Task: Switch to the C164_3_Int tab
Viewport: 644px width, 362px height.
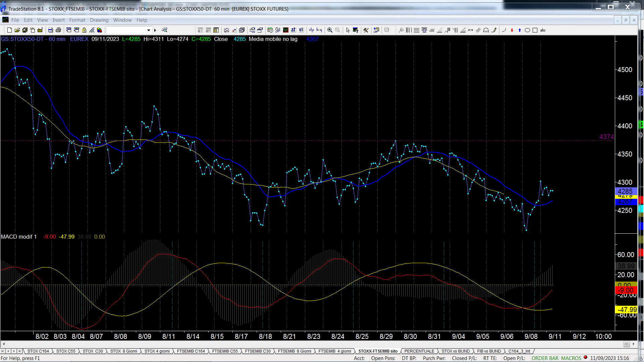Action: point(519,351)
